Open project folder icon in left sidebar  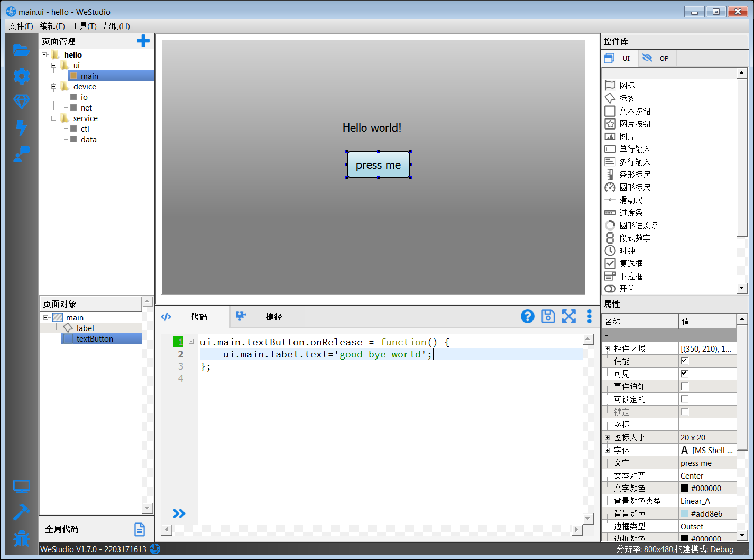click(x=21, y=50)
